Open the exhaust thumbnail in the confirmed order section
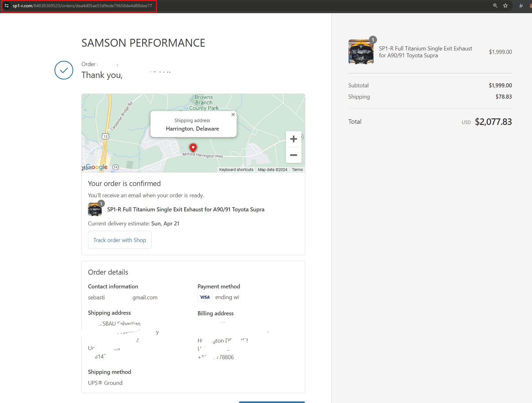532x403 pixels. 95,209
